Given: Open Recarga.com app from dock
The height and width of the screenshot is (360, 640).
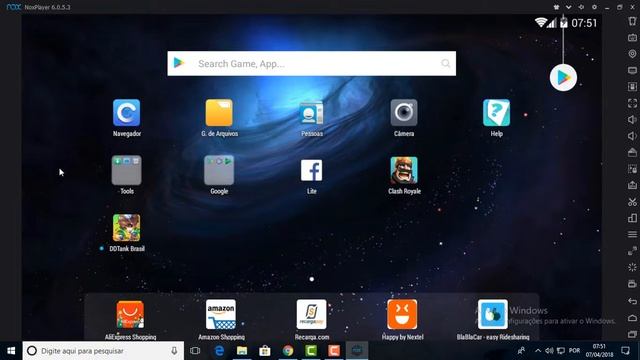Looking at the screenshot, I should (x=311, y=315).
